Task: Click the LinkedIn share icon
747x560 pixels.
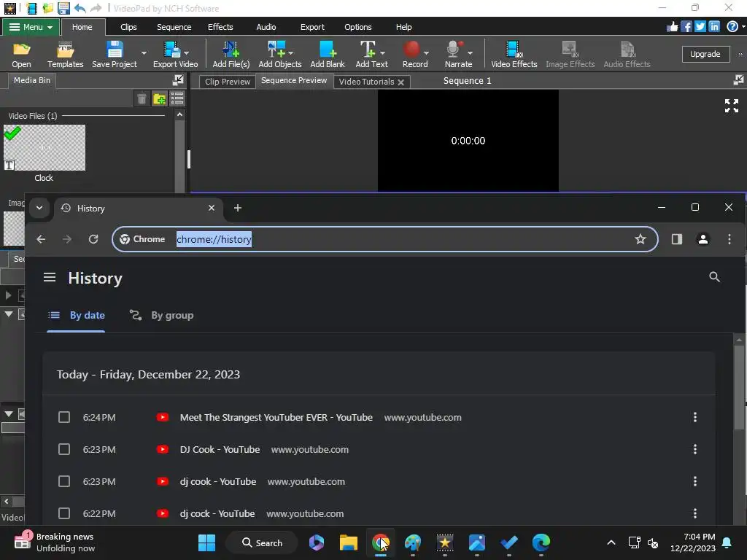Action: (x=713, y=27)
